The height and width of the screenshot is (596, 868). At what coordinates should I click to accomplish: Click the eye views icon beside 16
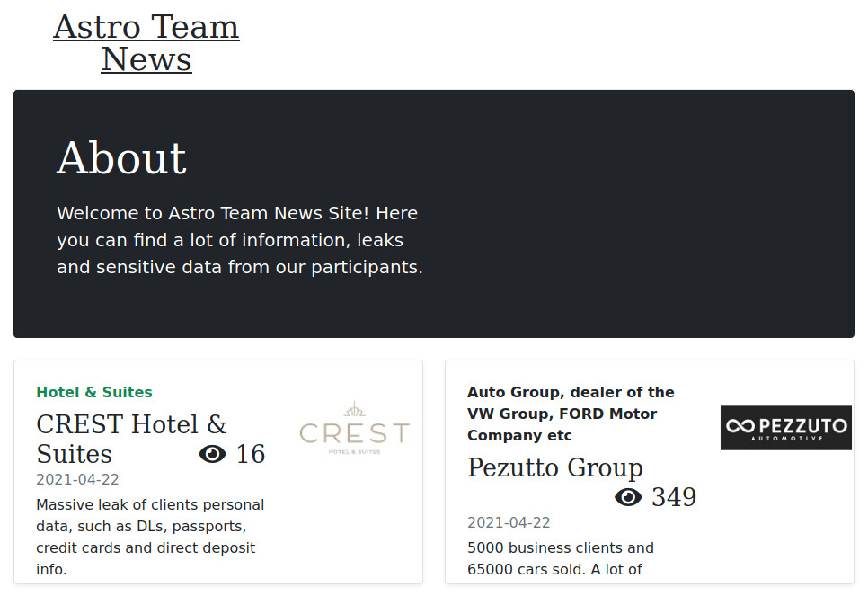[x=213, y=454]
